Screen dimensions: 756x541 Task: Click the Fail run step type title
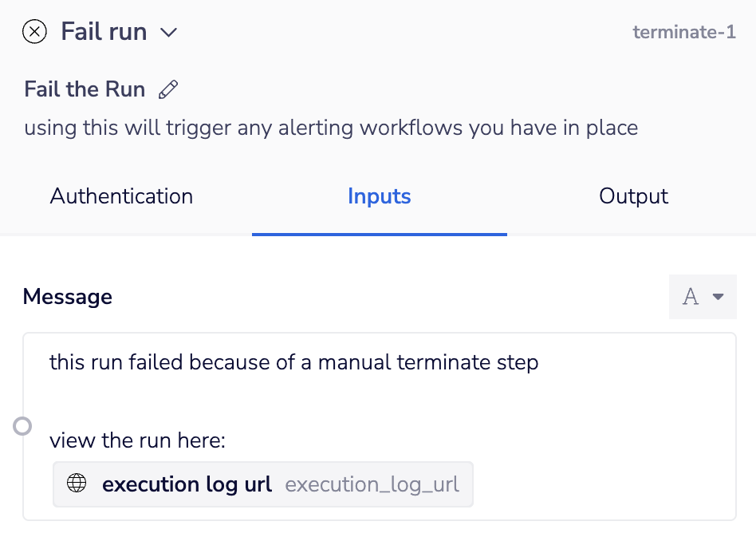coord(104,32)
